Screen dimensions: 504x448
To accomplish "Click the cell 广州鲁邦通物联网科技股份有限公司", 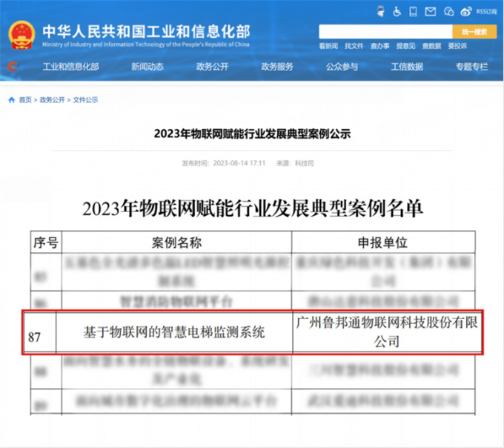I will click(x=387, y=332).
